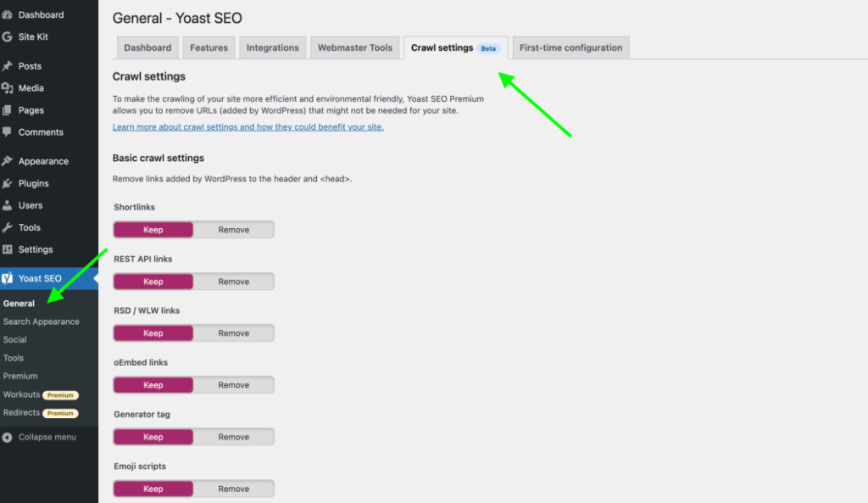Open the Settings menu label
Screen dimensions: 868x503
tap(36, 249)
